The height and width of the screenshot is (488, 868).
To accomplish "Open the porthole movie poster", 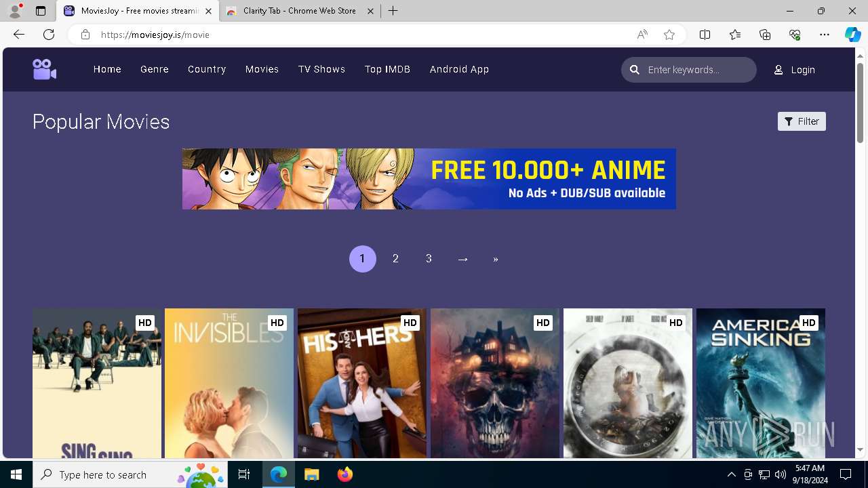I will pyautogui.click(x=628, y=384).
